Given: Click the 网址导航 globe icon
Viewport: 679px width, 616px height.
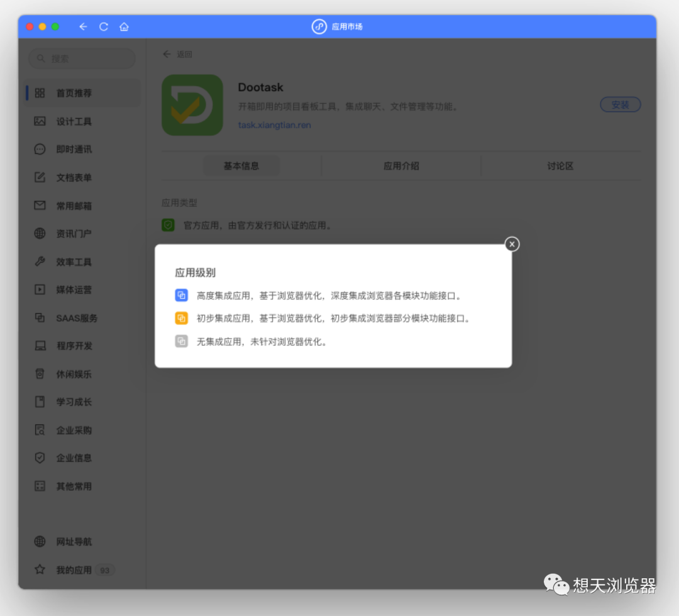Looking at the screenshot, I should click(x=40, y=542).
